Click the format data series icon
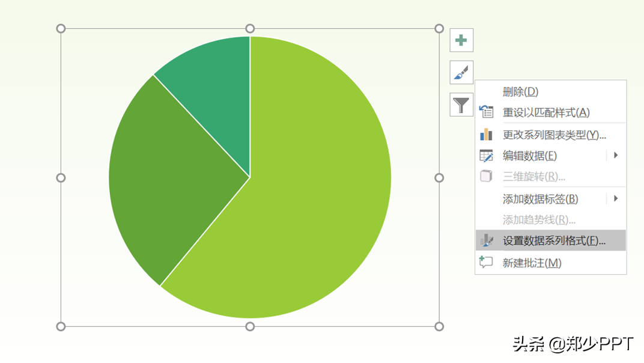Image resolution: width=644 pixels, height=363 pixels. click(x=487, y=240)
